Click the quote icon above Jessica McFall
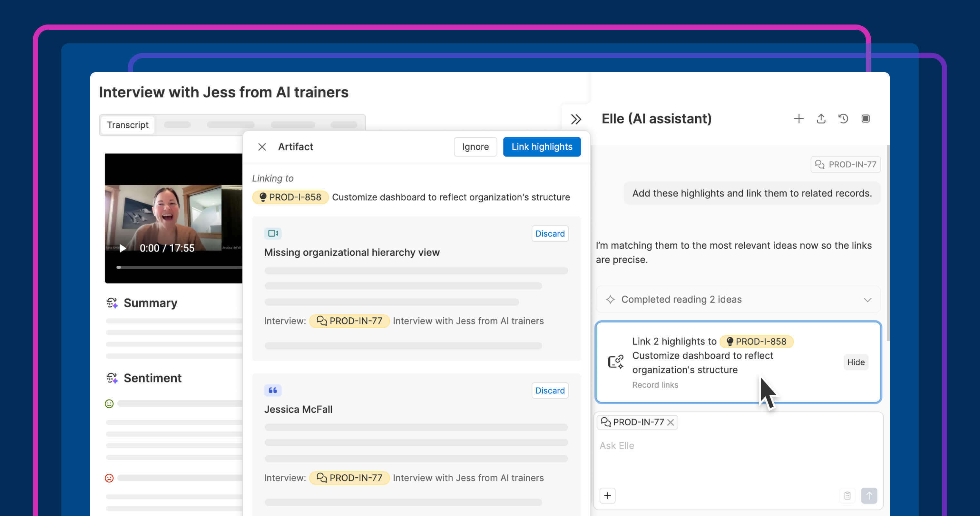The height and width of the screenshot is (516, 980). [x=273, y=390]
